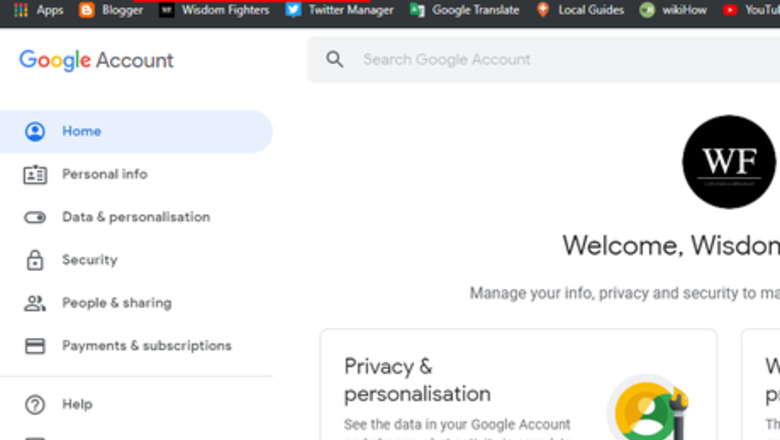Open the wikiHow bookmark
This screenshot has width=780, height=440.
673,10
